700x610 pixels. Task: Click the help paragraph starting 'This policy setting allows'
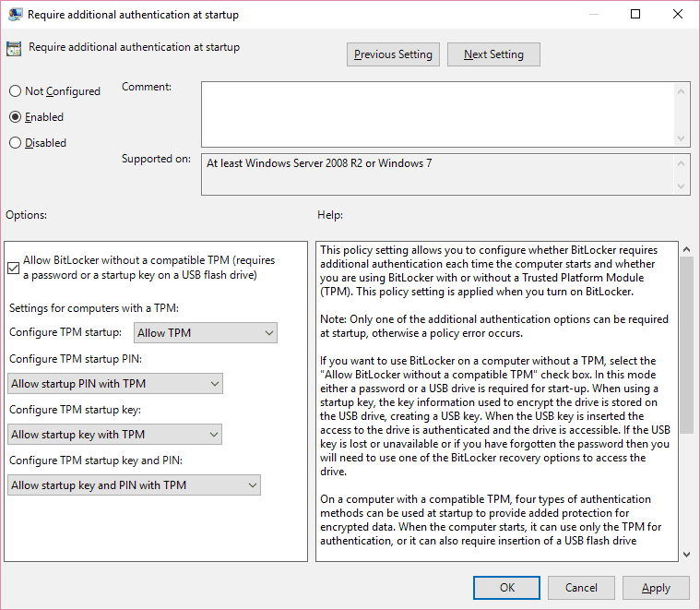pos(489,270)
